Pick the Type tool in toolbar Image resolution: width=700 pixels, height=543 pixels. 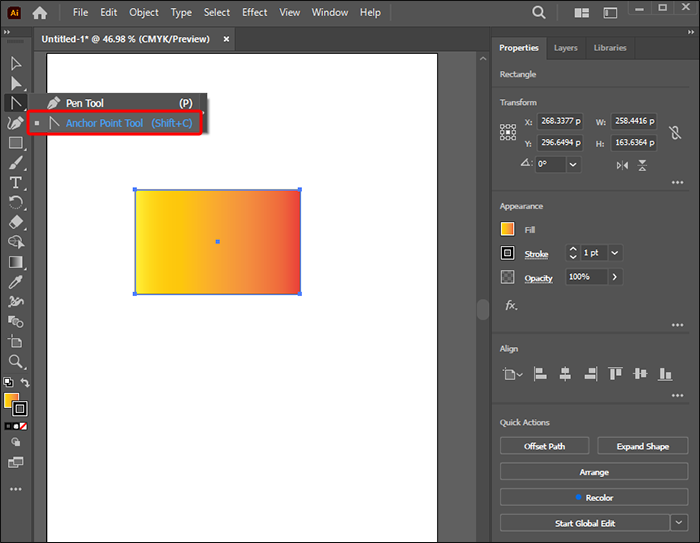tap(16, 182)
